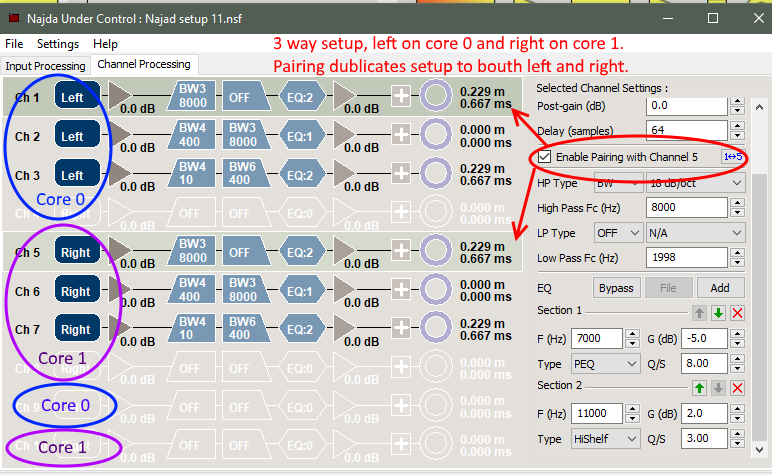Switch to the Channel Processing tab
Image resolution: width=772 pixels, height=475 pixels.
tap(144, 64)
